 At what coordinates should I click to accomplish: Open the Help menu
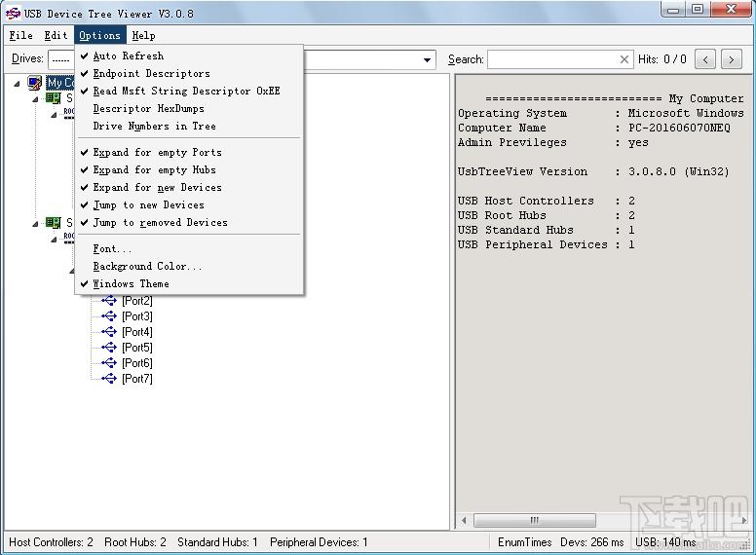143,35
